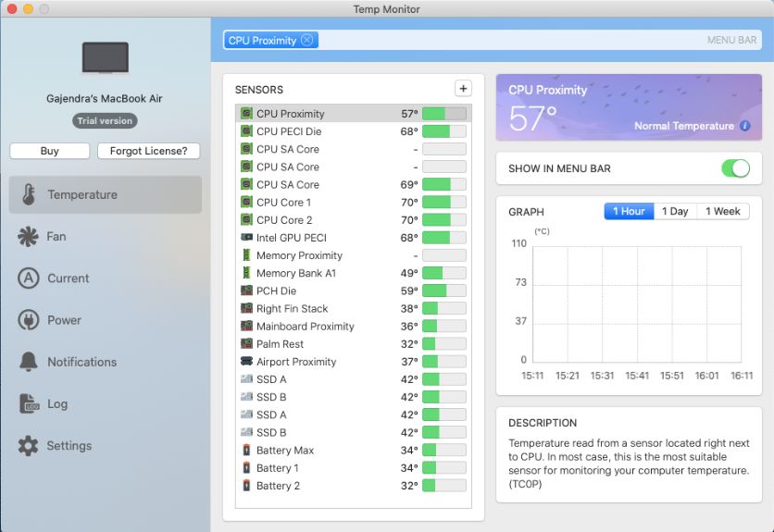This screenshot has height=532, width=774.
Task: Open Notifications via the bell icon
Action: tap(28, 362)
